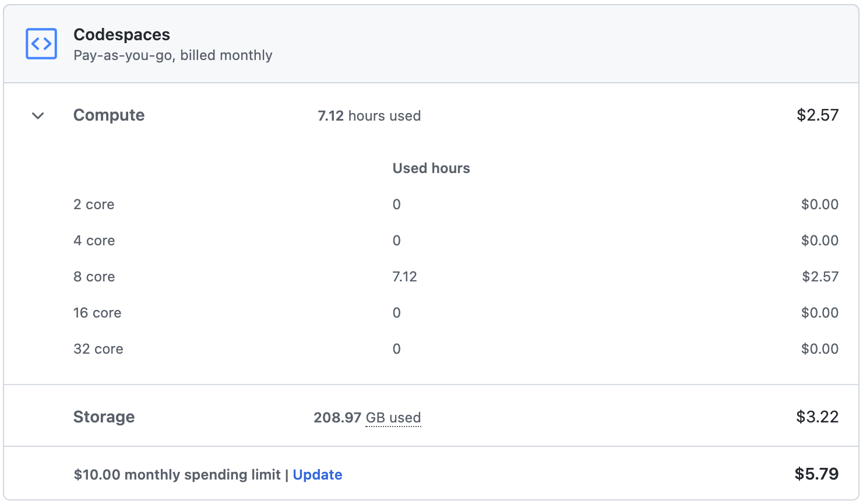Viewport: 863px width, 504px height.
Task: Click the Storage section label
Action: pos(104,417)
